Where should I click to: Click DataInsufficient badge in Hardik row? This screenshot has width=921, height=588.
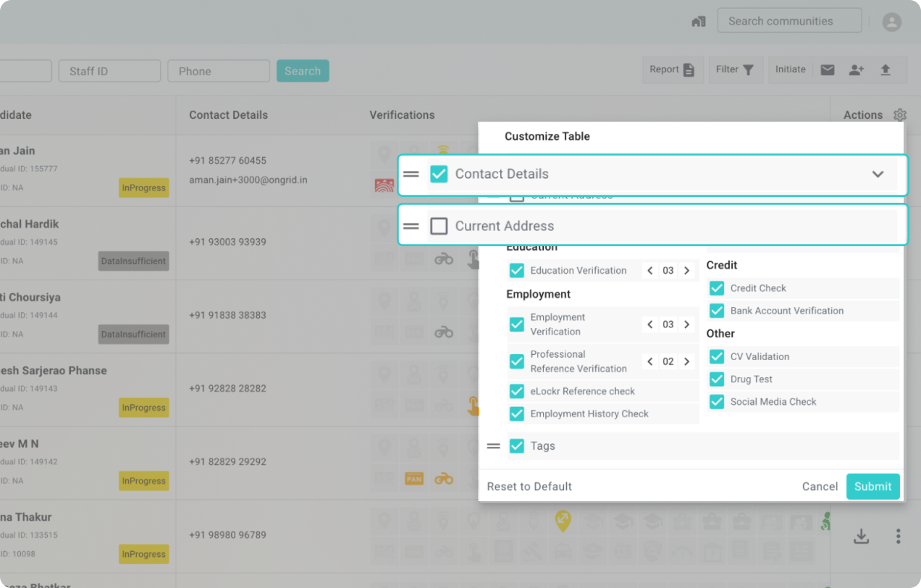pos(134,261)
